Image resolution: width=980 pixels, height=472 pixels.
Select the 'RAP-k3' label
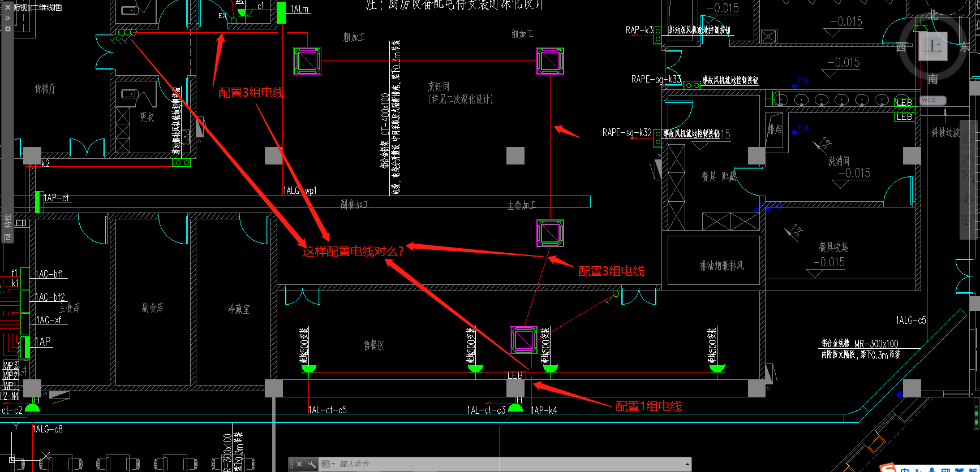click(x=639, y=29)
